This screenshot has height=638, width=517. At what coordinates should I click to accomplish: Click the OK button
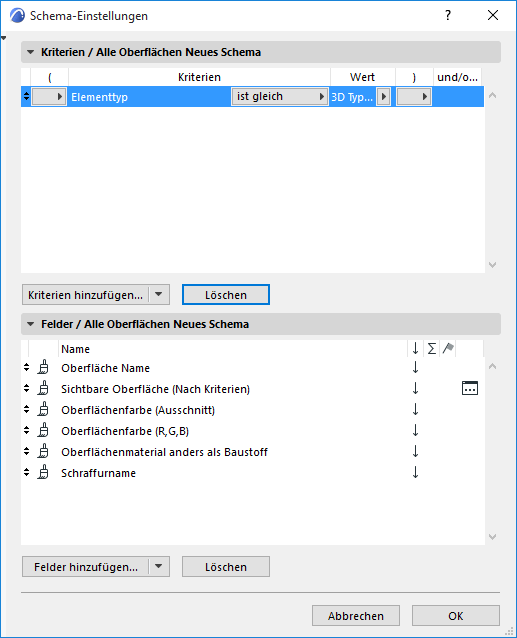(456, 616)
